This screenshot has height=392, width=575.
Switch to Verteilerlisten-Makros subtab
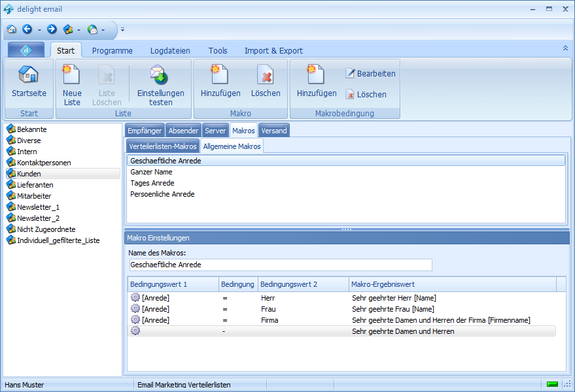tap(163, 146)
